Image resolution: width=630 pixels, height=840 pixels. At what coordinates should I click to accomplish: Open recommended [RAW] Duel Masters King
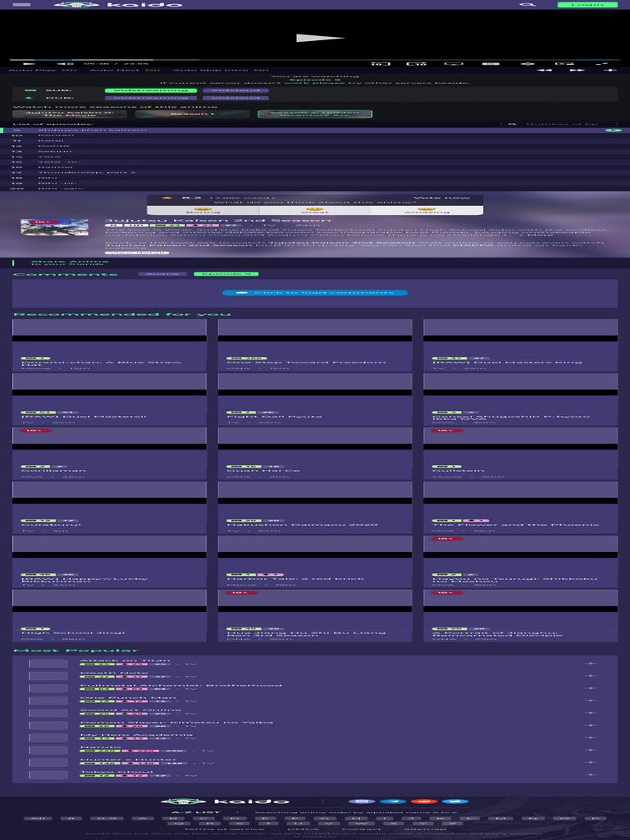tap(506, 362)
